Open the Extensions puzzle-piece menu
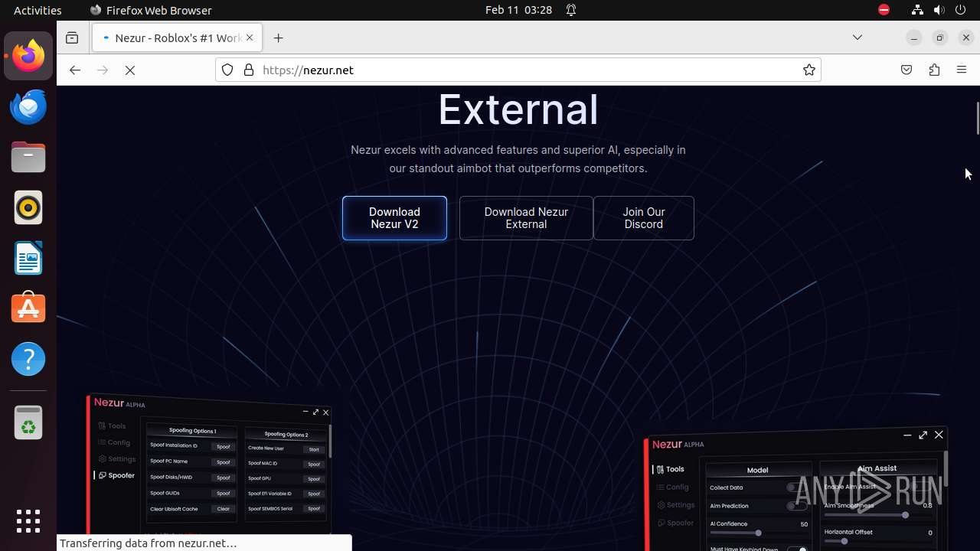Image resolution: width=980 pixels, height=551 pixels. point(934,70)
